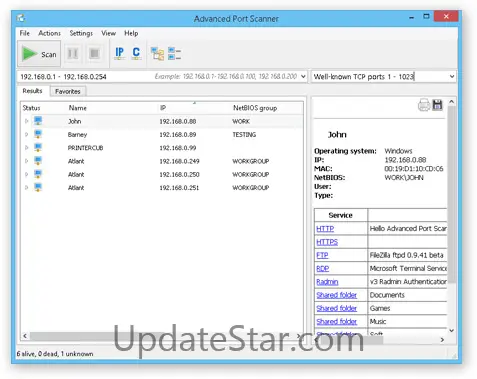Click details panel scroll right arrow
This screenshot has height=379, width=477.
click(x=442, y=340)
